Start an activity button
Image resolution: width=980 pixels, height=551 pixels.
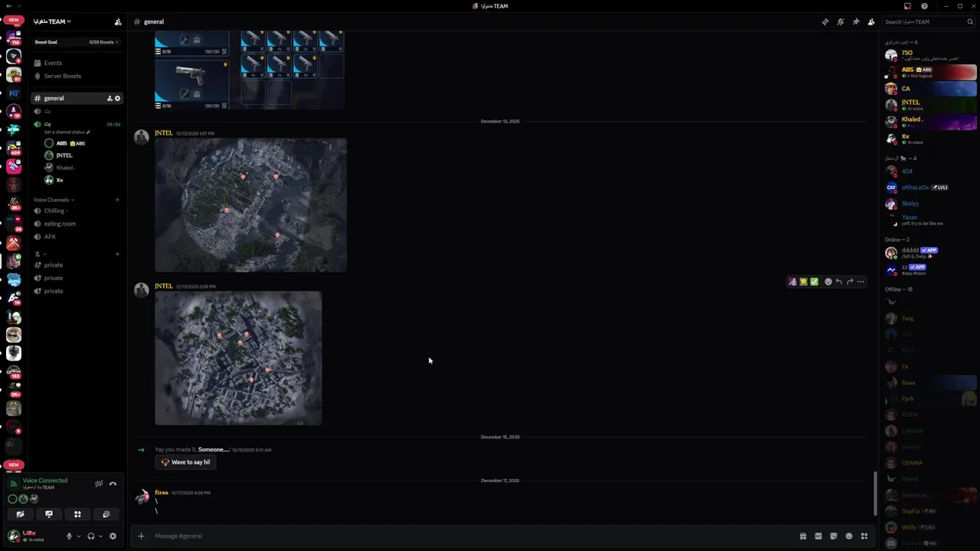[x=77, y=514]
